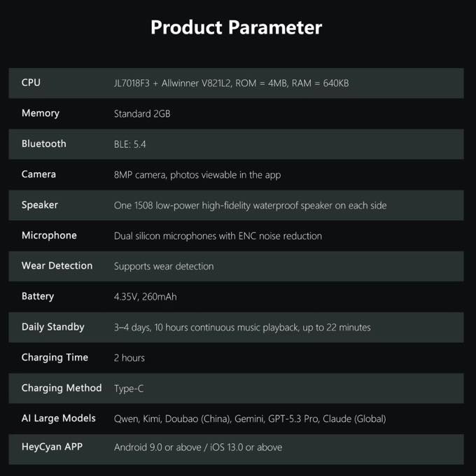Viewport: 476px width, 476px height.
Task: Click the waterproof speaker description
Action: click(250, 206)
